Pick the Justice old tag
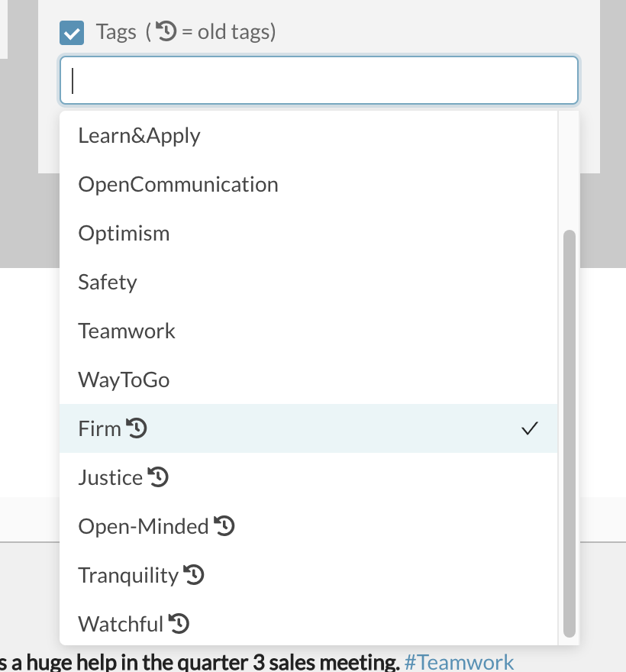This screenshot has width=626, height=672. (308, 477)
